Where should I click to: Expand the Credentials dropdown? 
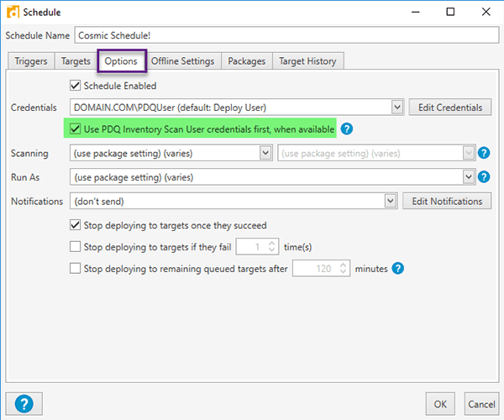coord(396,108)
